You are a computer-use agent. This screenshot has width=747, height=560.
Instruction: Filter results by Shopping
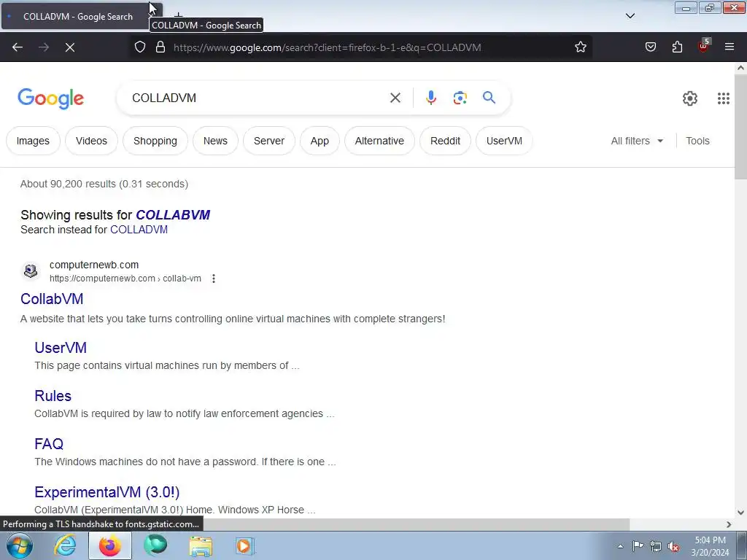tap(155, 141)
